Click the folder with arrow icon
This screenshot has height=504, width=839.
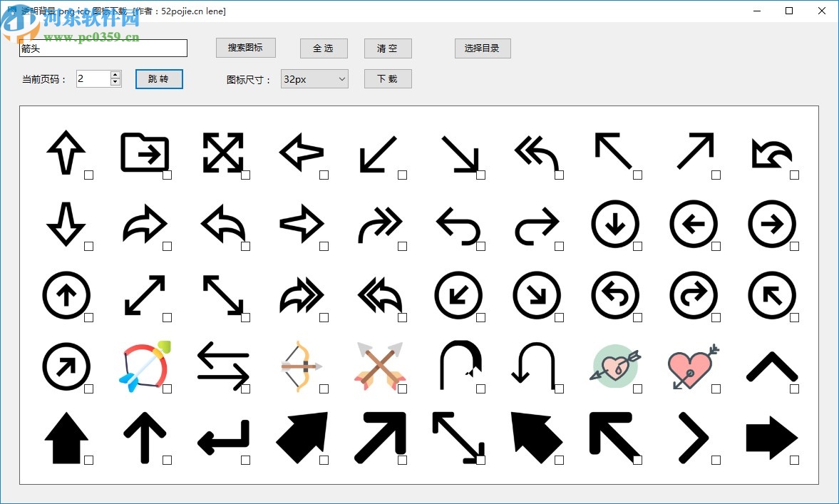click(145, 153)
